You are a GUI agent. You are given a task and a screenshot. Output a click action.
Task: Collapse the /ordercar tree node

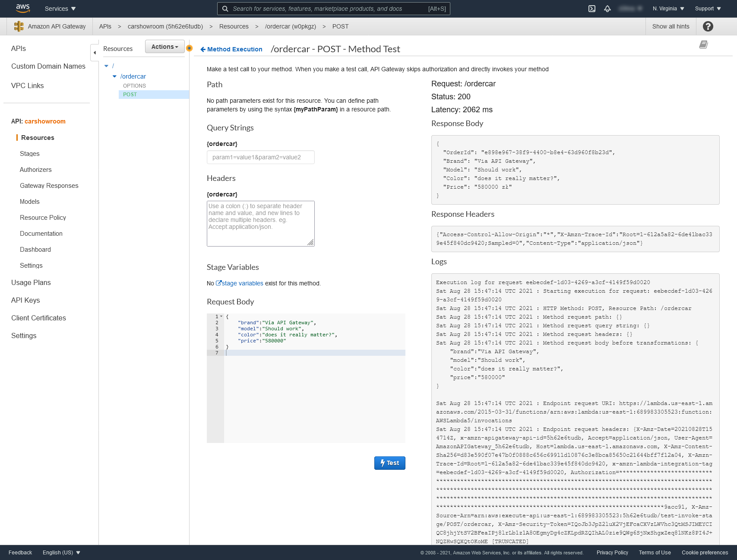[x=114, y=76]
